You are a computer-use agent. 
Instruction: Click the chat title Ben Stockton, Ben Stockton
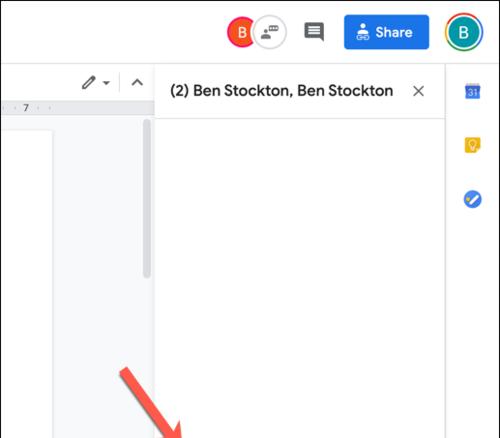281,91
